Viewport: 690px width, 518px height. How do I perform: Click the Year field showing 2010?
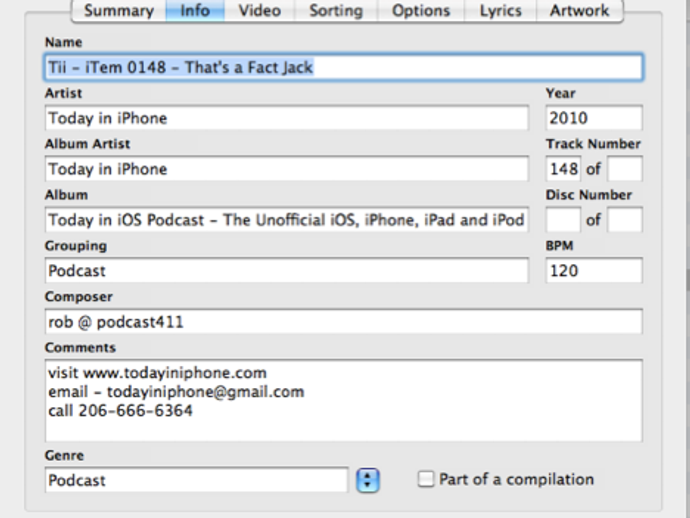click(x=594, y=118)
